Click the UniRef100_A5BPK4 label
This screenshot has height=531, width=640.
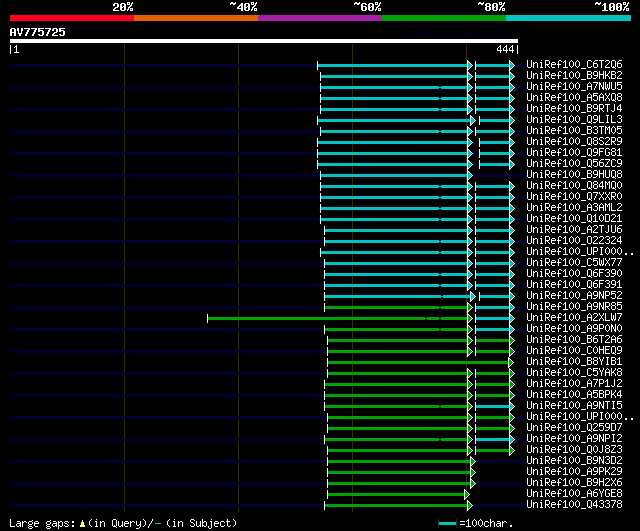tap(574, 395)
